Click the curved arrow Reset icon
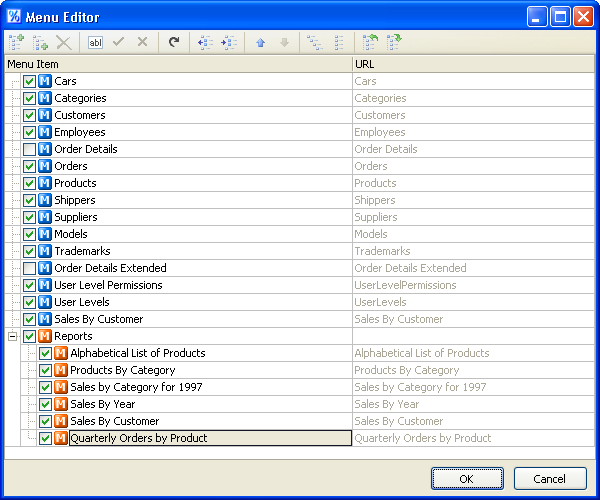Viewport: 600px width, 500px height. coord(174,42)
